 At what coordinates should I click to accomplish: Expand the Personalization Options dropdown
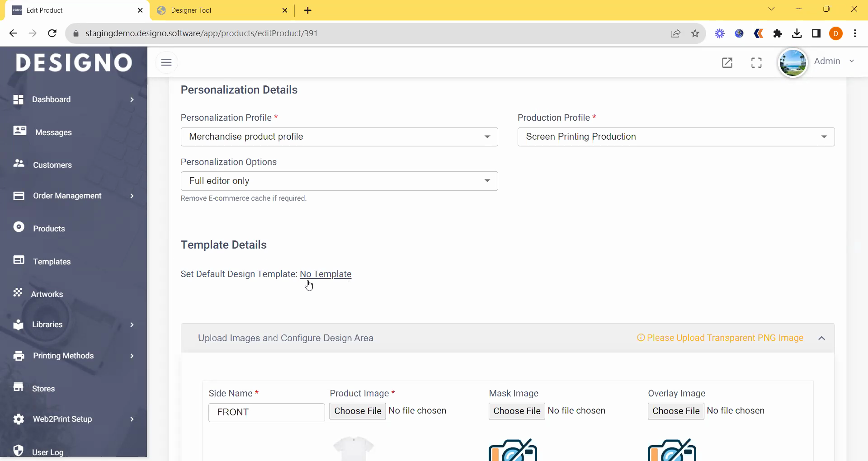339,181
